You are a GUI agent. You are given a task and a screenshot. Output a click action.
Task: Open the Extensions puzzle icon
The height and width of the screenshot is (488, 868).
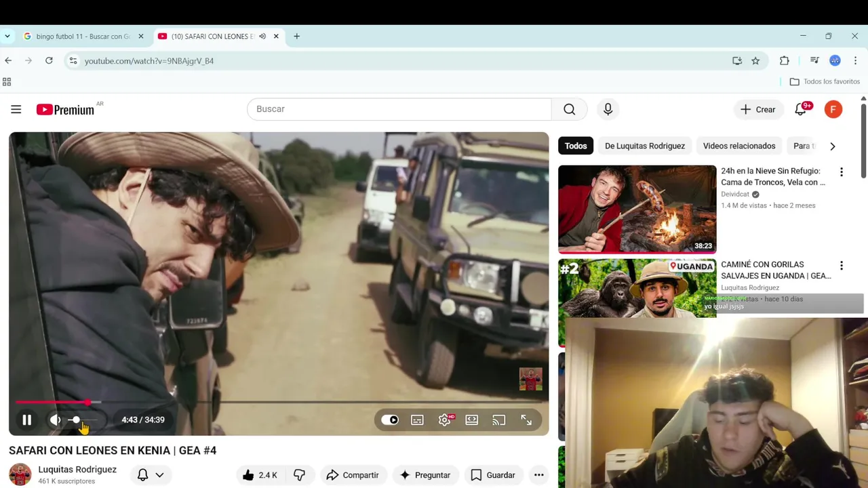click(785, 60)
